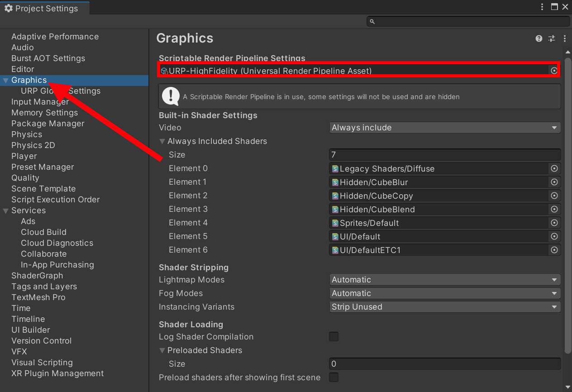
Task: Select Quality settings
Action: click(x=25, y=178)
